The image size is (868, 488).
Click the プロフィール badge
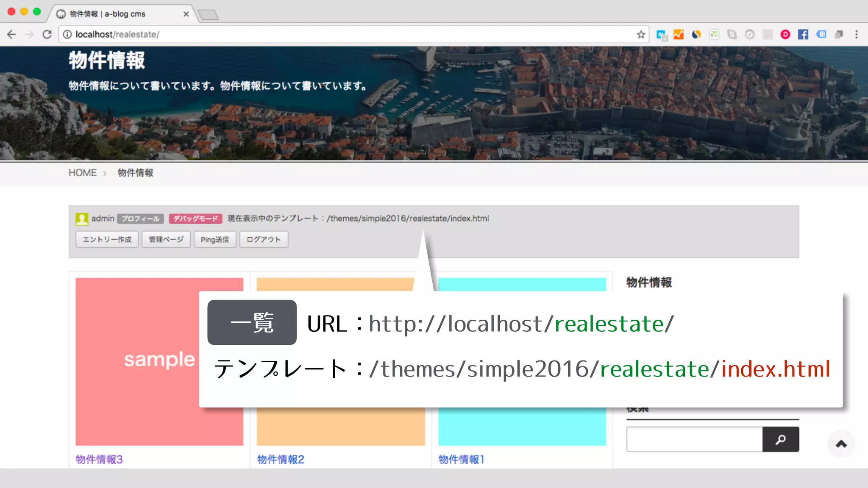point(141,219)
